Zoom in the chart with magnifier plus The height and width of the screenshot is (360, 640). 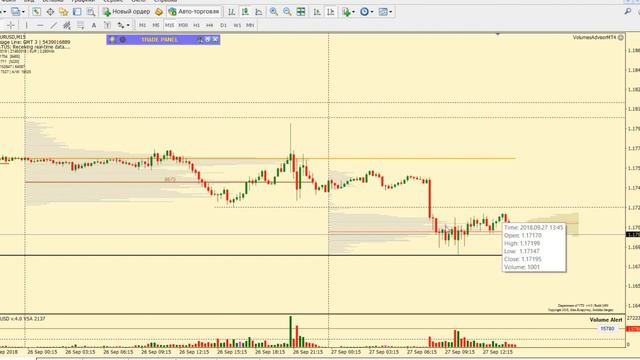[273, 12]
